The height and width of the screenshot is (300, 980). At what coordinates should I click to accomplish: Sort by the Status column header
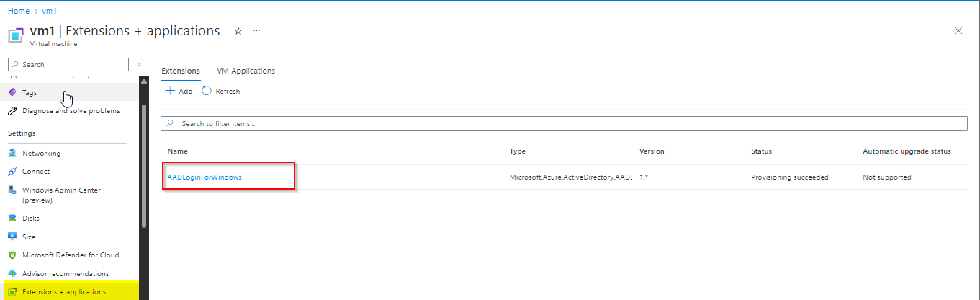761,151
